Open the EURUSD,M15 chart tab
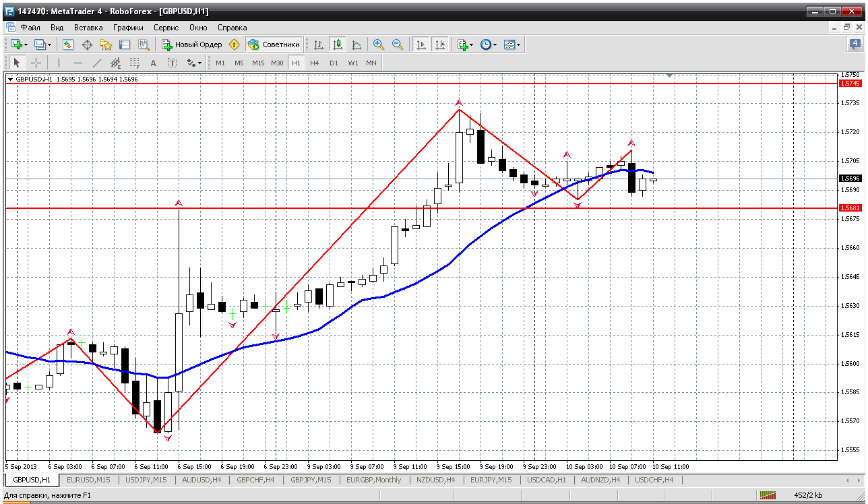The image size is (868, 504). click(x=88, y=480)
